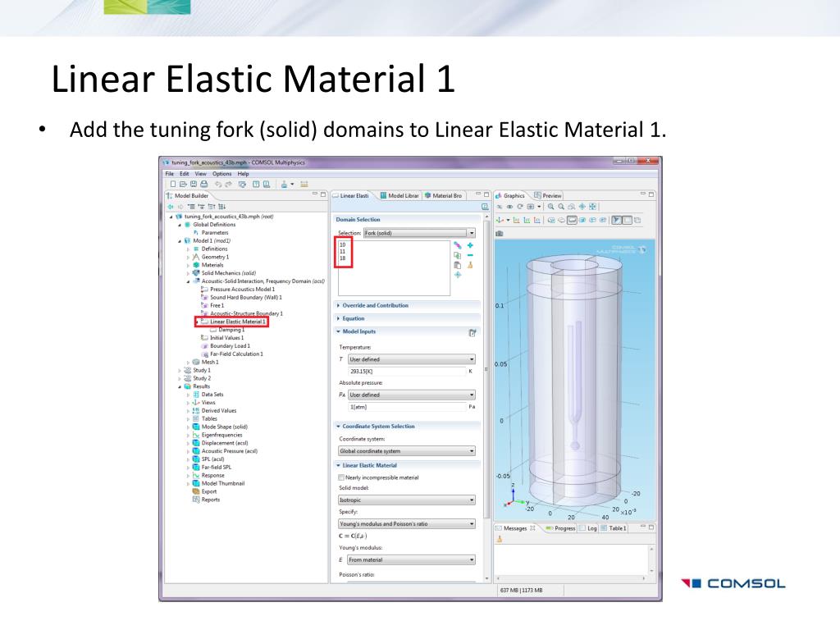Viewport: 840px width, 630px height.
Task: Select Eigenfrequencies under Results
Action: pyautogui.click(x=221, y=435)
